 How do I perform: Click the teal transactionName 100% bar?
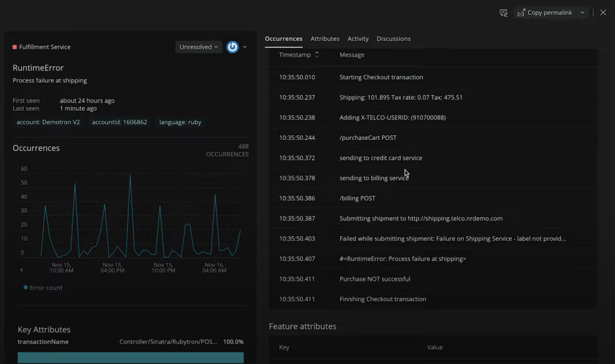pyautogui.click(x=131, y=357)
